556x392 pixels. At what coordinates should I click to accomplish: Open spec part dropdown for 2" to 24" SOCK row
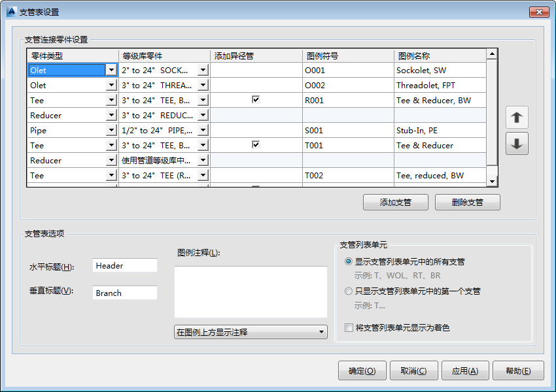[x=203, y=70]
